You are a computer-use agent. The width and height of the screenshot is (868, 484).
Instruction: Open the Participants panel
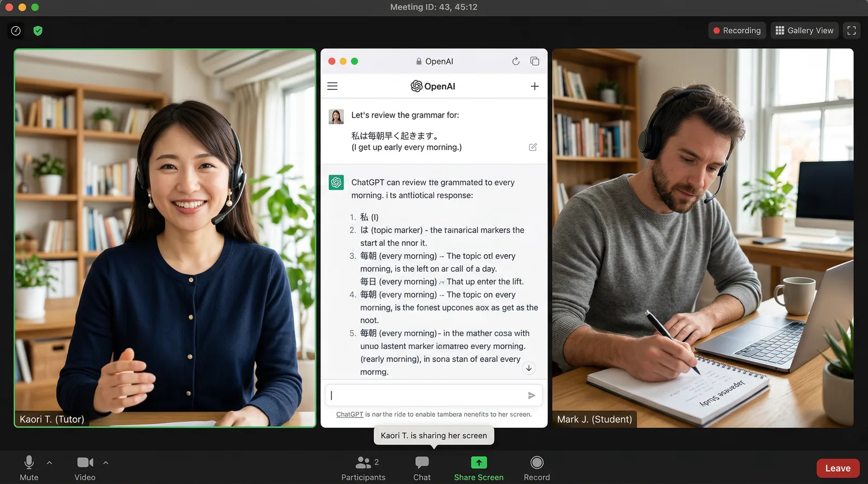click(363, 468)
